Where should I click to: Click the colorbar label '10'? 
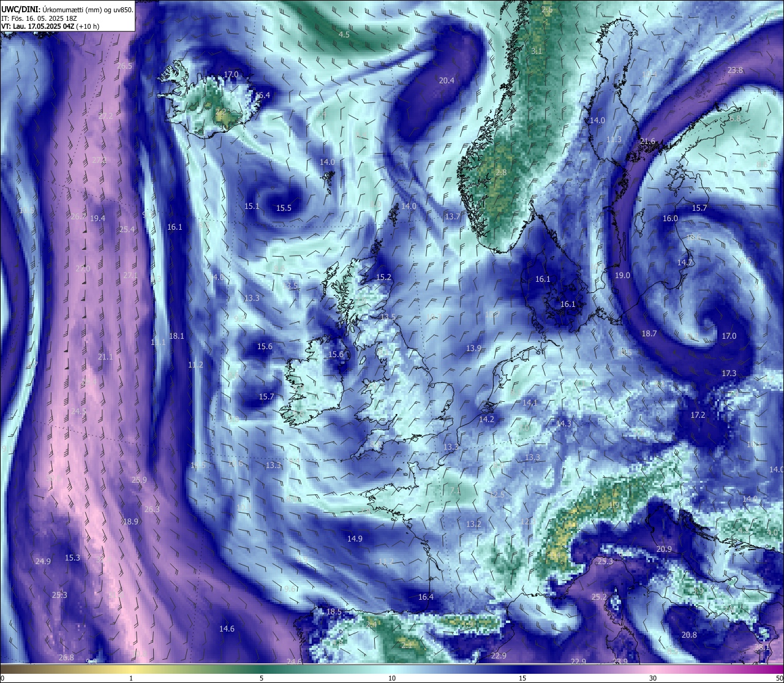pyautogui.click(x=392, y=678)
